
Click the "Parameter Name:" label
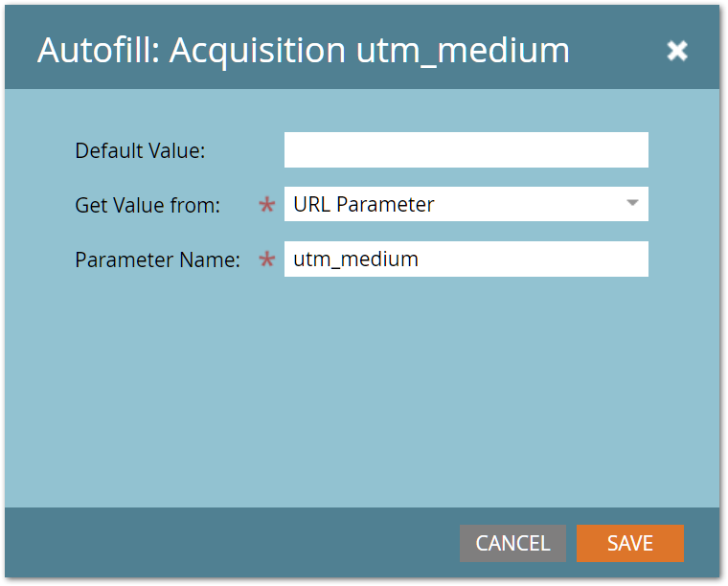(x=157, y=259)
